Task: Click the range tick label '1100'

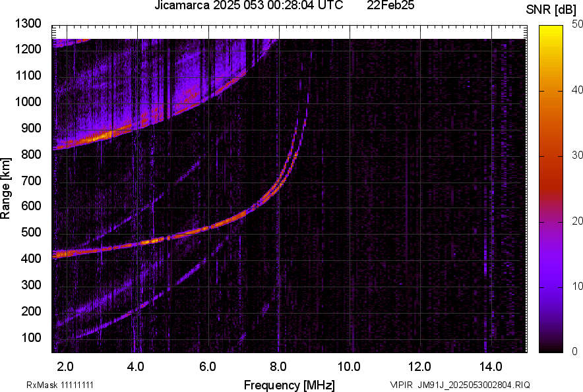Action: click(x=28, y=75)
